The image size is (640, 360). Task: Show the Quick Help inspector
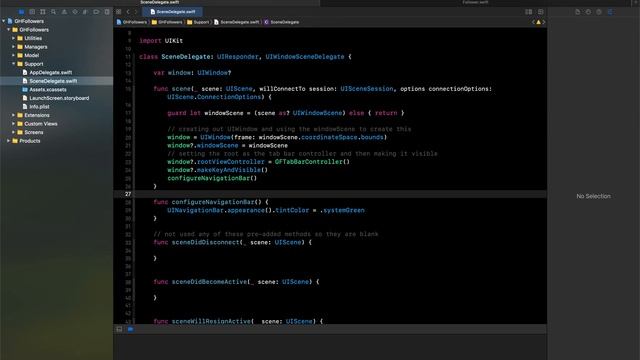(599, 12)
